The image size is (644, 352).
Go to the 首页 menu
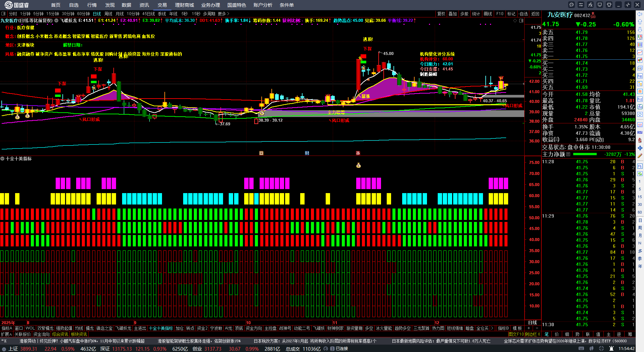point(56,5)
